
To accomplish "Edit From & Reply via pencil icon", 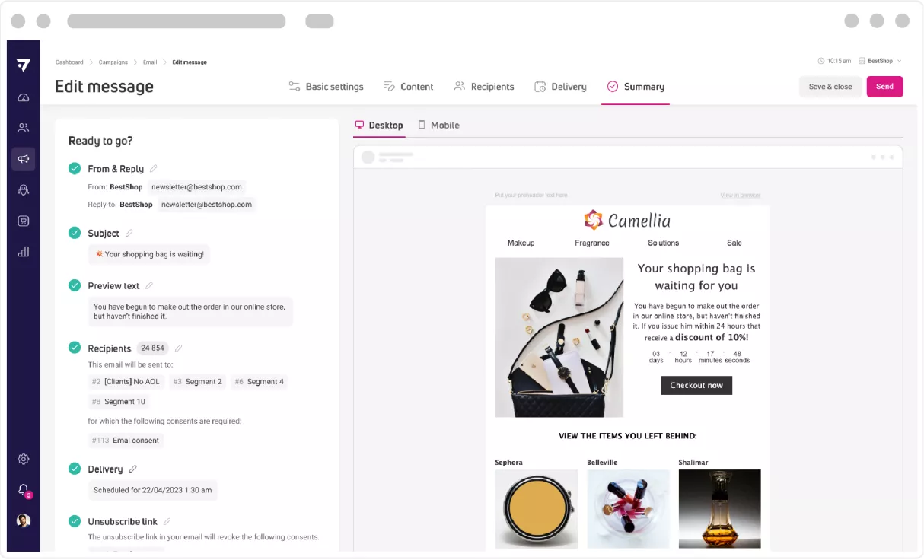I will click(x=154, y=169).
